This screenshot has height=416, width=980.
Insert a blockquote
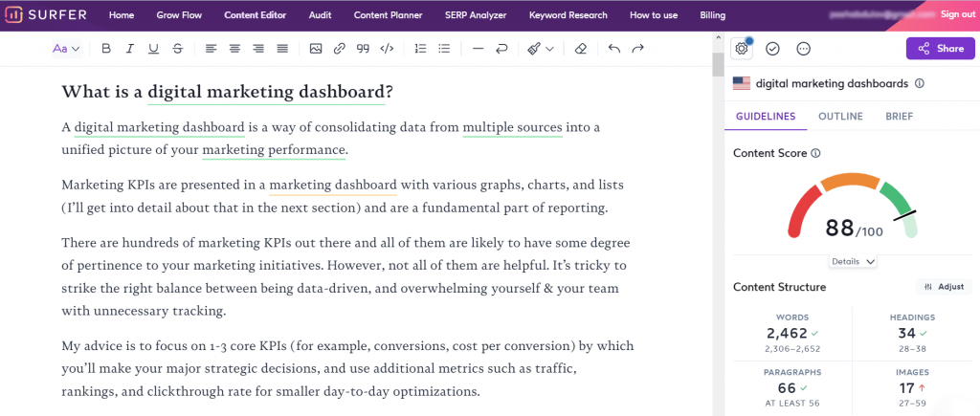(363, 49)
